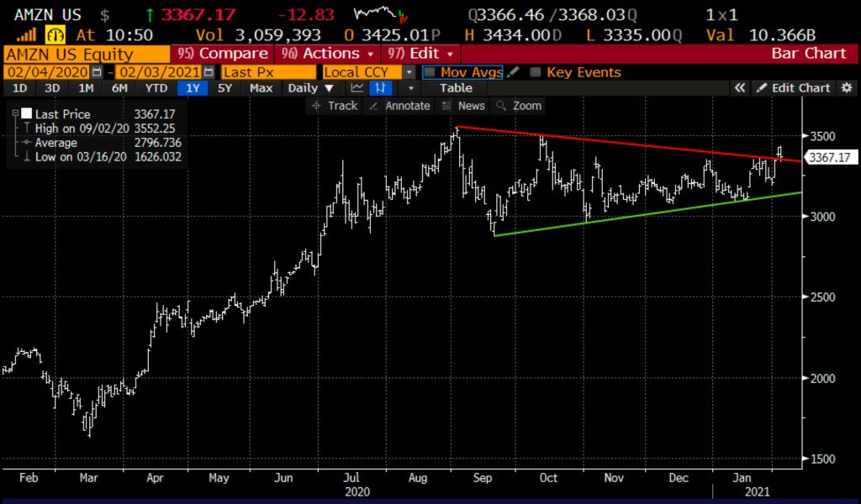Open calendar picker for end date 02/03/2021
The width and height of the screenshot is (861, 504).
coord(209,72)
